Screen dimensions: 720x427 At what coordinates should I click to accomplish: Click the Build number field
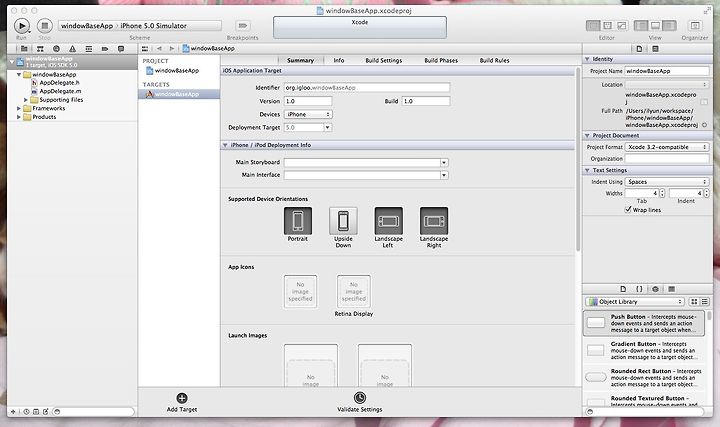pyautogui.click(x=426, y=101)
